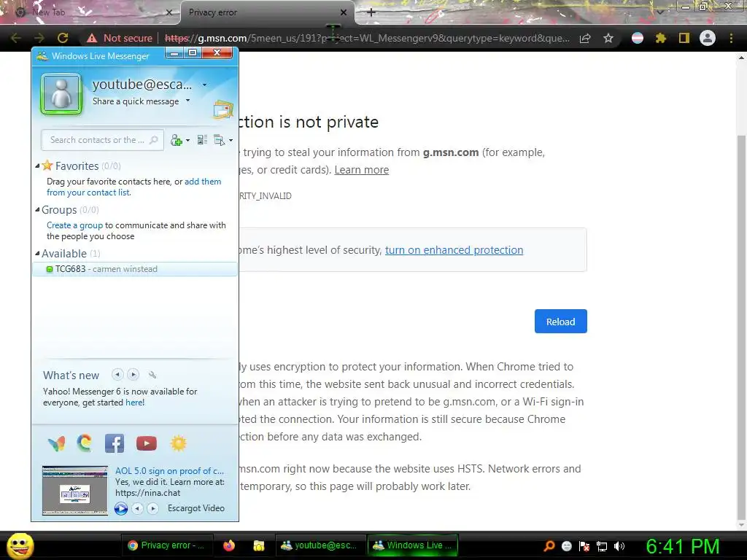Image resolution: width=747 pixels, height=560 pixels.
Task: Click 'turn on enhanced protection' link
Action: pos(454,250)
